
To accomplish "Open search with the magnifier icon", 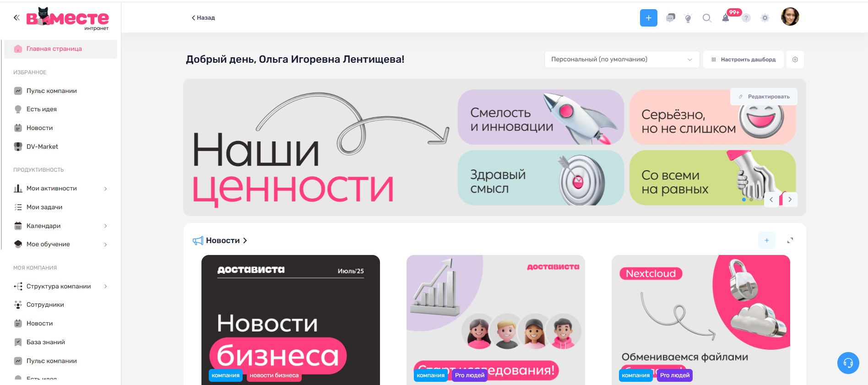I will coord(707,18).
